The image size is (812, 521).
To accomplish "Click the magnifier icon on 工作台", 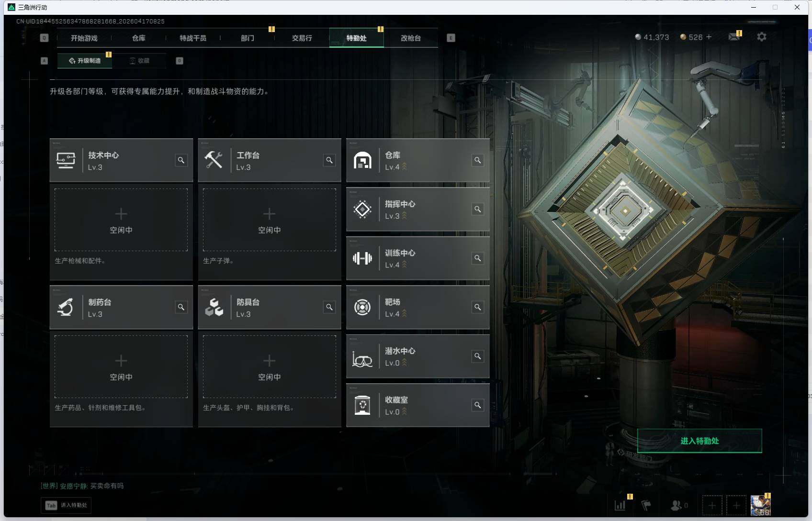I will pos(329,160).
